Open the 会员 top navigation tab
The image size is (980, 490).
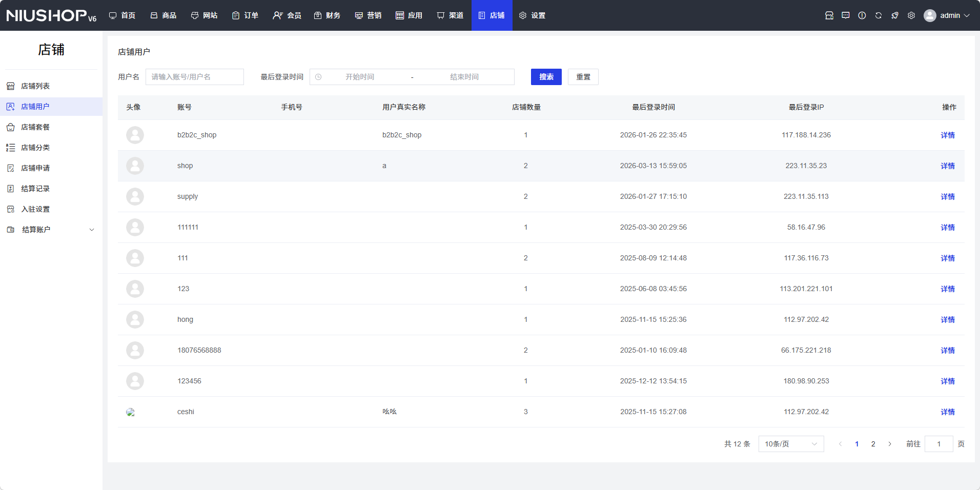click(x=287, y=15)
